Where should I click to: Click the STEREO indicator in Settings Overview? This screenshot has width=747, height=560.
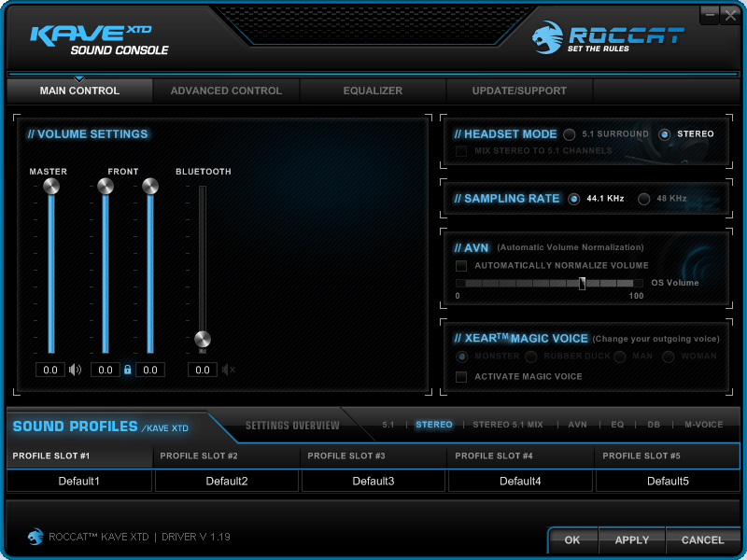point(434,425)
